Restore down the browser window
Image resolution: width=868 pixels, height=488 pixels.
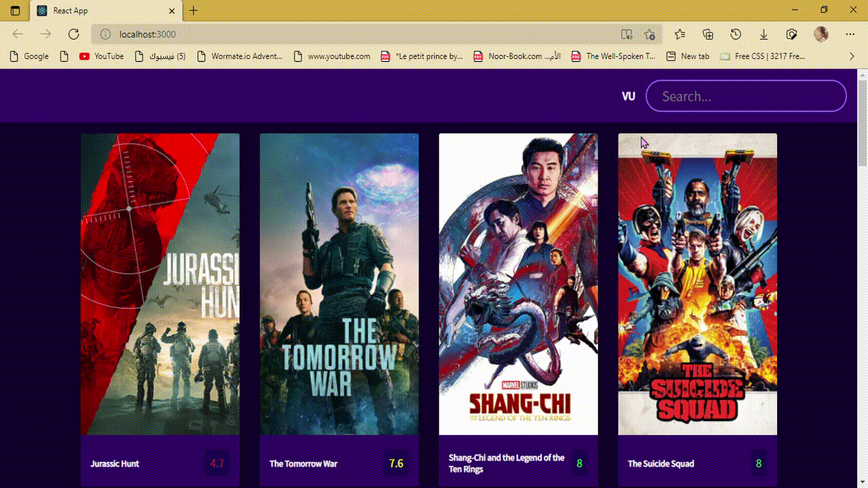824,10
